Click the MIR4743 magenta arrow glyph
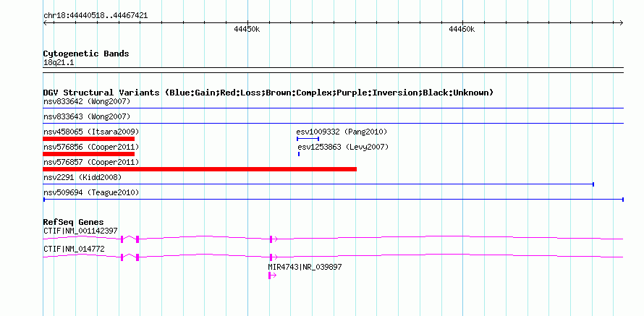 (272, 276)
